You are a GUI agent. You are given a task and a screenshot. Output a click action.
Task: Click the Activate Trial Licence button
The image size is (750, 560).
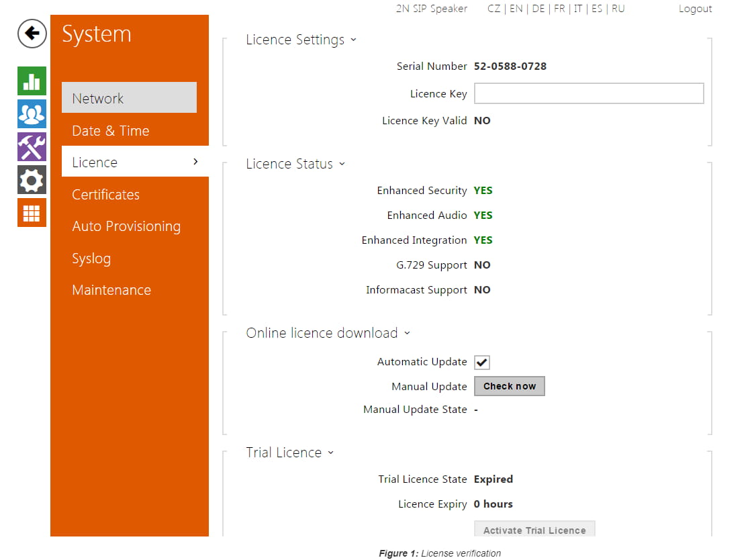coord(534,529)
